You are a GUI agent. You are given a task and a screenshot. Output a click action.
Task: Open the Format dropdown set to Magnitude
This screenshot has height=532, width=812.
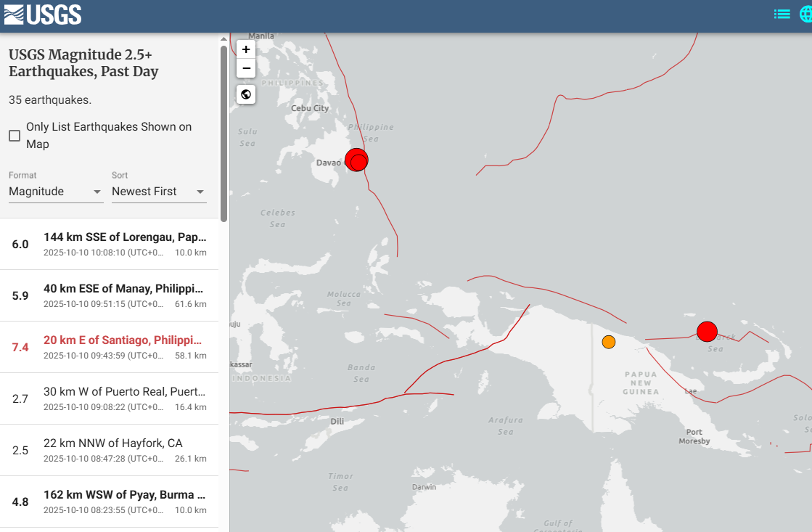point(55,192)
